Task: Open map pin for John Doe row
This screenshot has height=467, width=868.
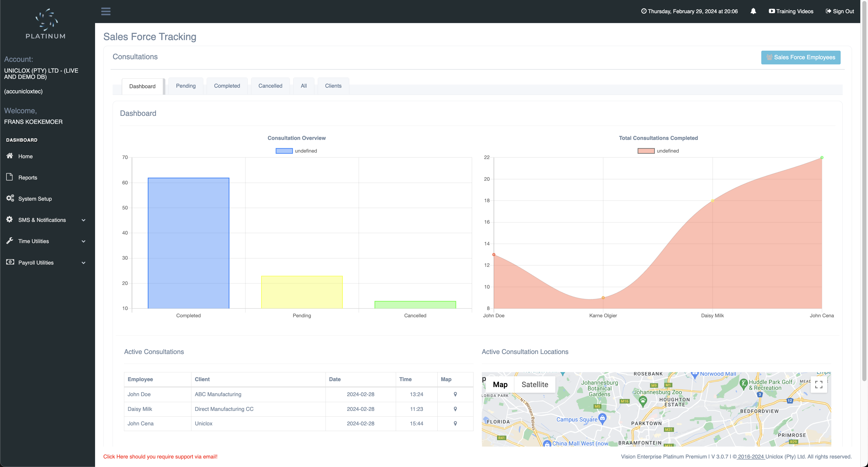Action: point(455,394)
